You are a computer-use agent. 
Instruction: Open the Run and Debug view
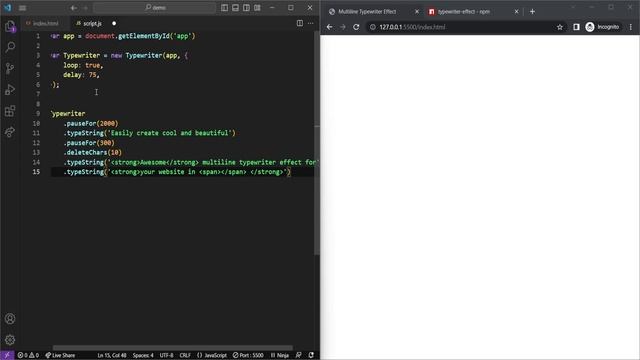click(10, 89)
